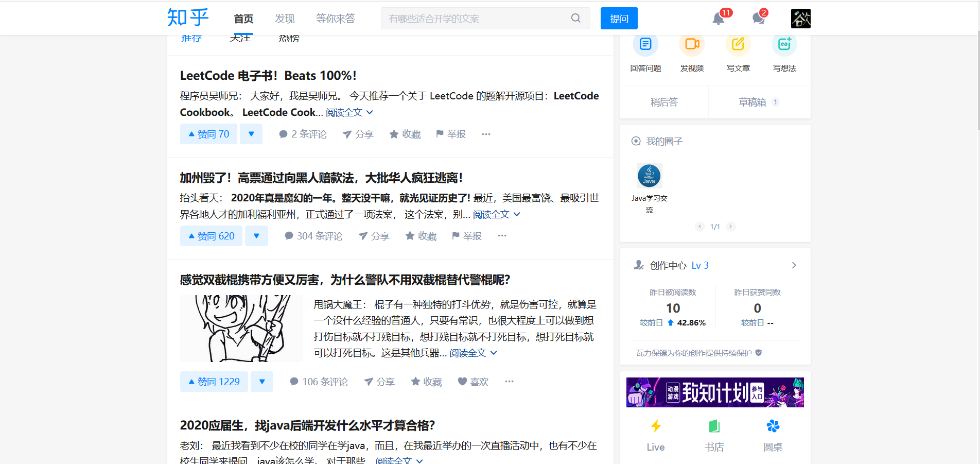The height and width of the screenshot is (464, 980).
Task: Click the 书店 (bookstore) icon
Action: (x=714, y=426)
